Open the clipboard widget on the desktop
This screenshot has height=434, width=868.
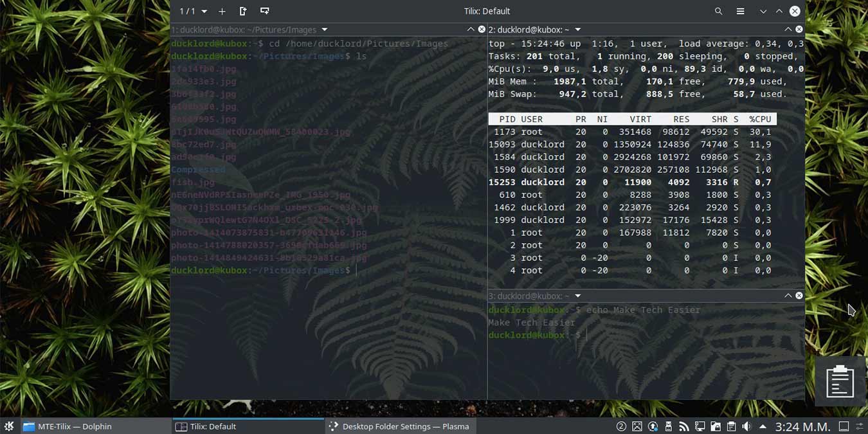coord(840,381)
